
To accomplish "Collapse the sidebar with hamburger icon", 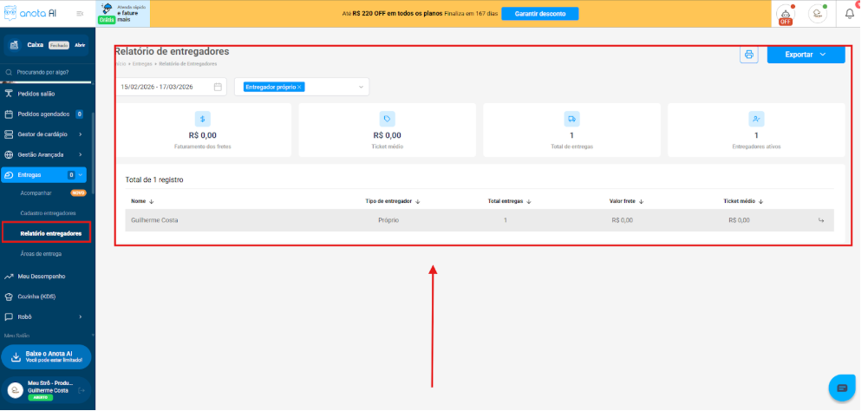I will pyautogui.click(x=80, y=14).
